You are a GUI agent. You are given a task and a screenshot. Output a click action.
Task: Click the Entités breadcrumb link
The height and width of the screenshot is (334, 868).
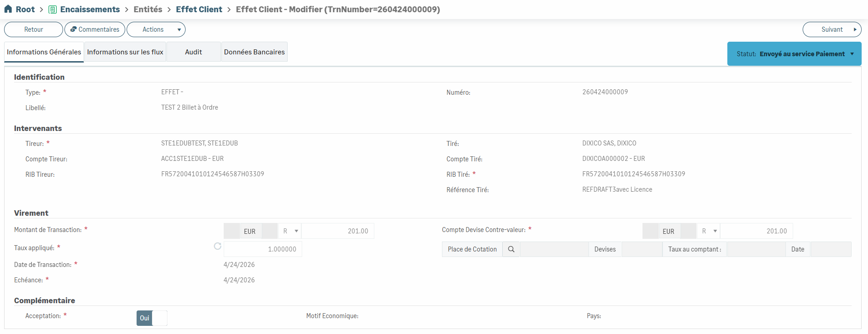(148, 10)
